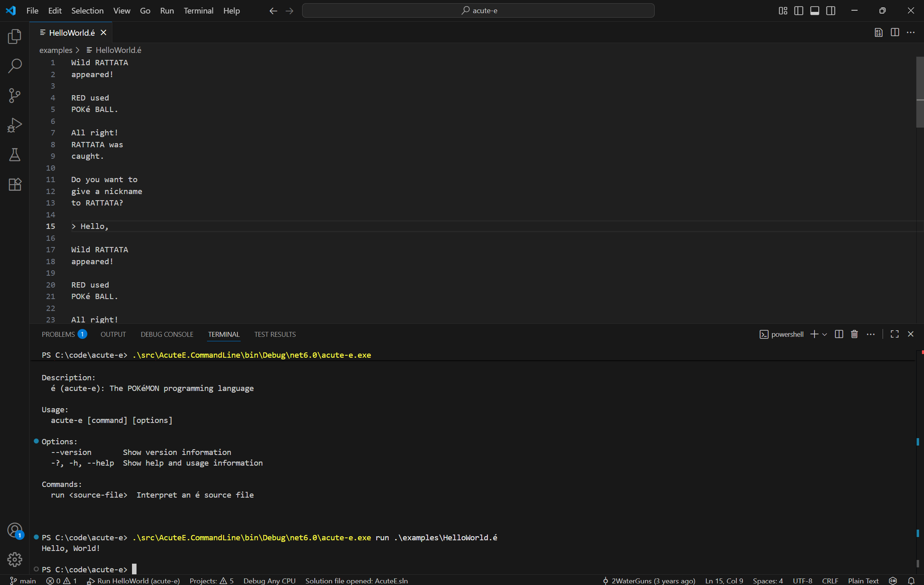Kill terminal with trash icon
The width and height of the screenshot is (924, 585).
[854, 334]
